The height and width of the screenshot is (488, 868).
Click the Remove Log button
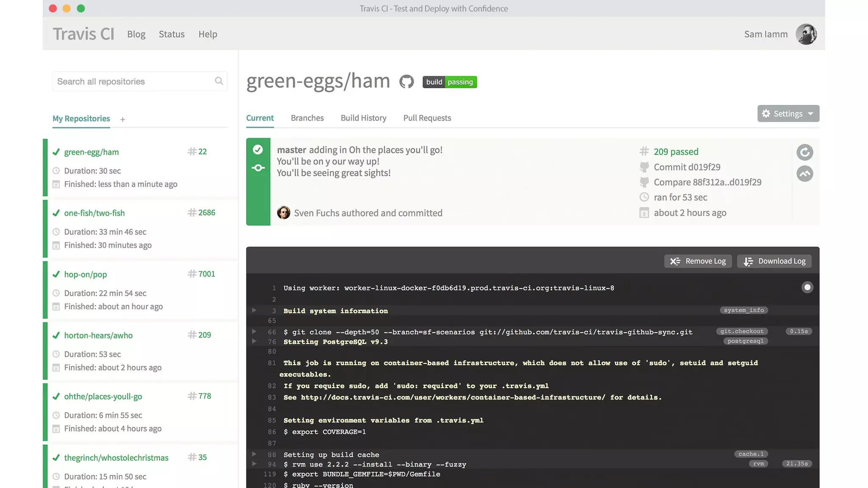pyautogui.click(x=698, y=261)
